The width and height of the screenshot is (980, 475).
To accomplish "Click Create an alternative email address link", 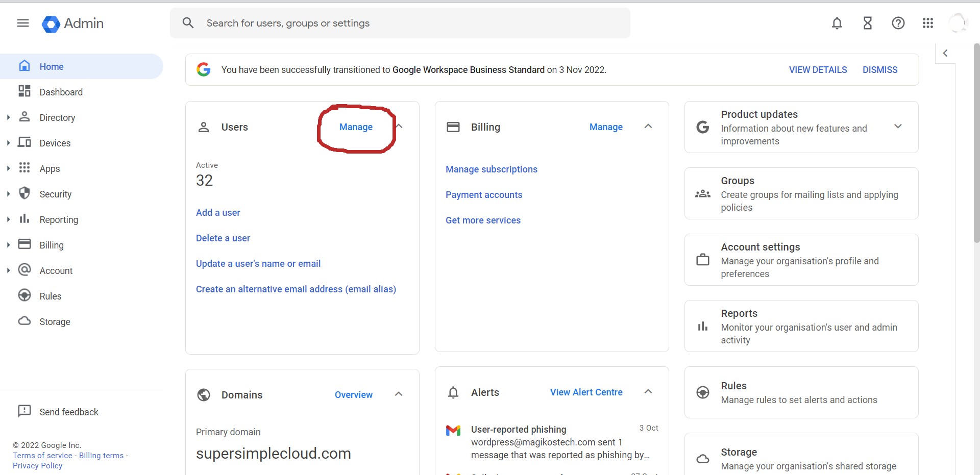I will (x=296, y=289).
